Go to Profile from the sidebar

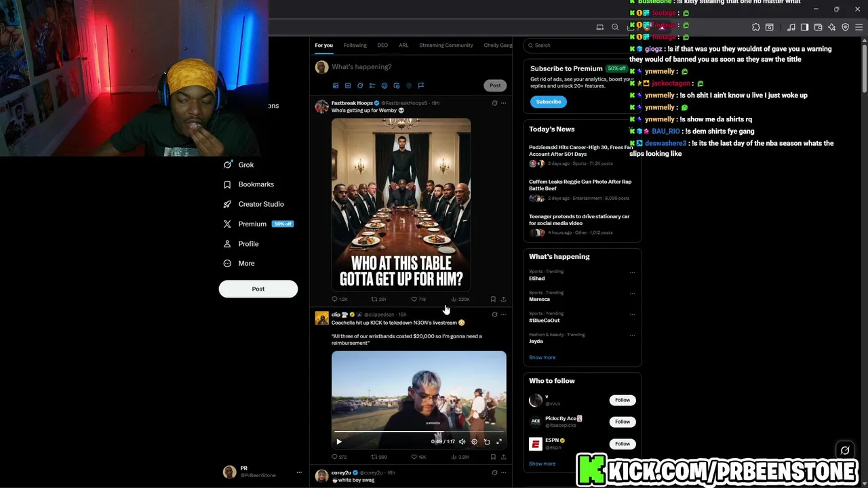click(241, 243)
